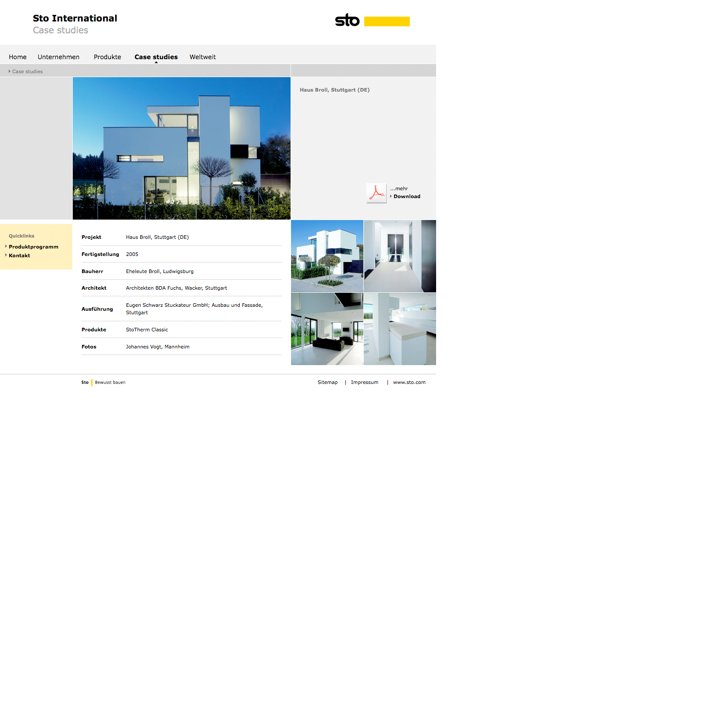Open the Home menu item
Screen dimensions: 728x728
pyautogui.click(x=18, y=57)
